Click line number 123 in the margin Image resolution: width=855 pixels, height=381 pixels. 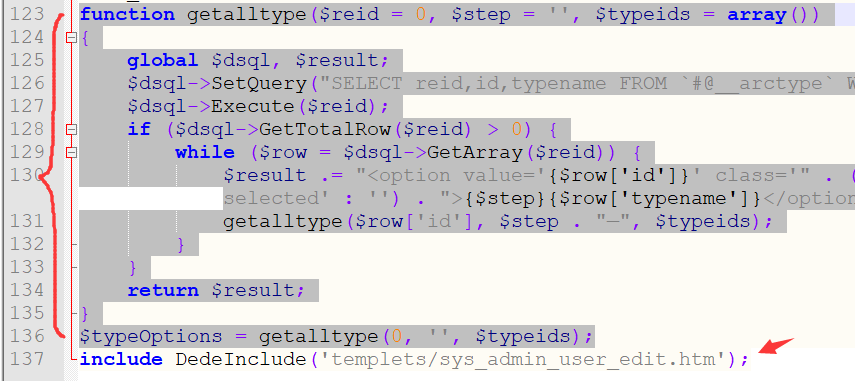(x=27, y=14)
